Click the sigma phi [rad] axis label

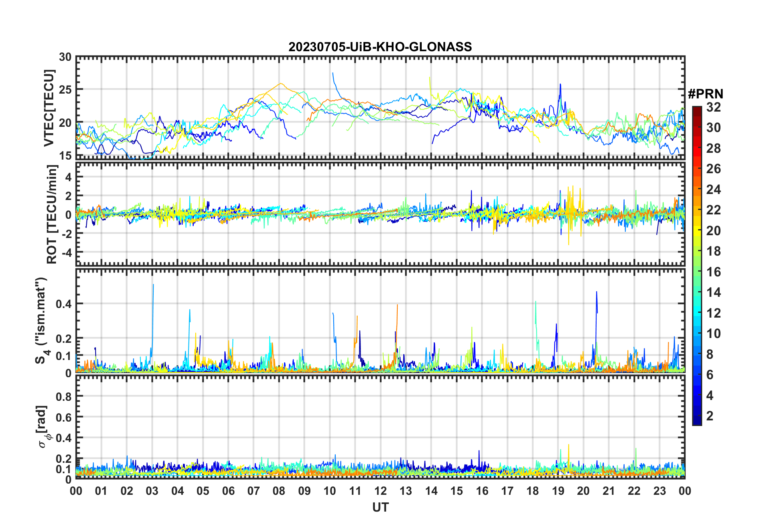(43, 427)
